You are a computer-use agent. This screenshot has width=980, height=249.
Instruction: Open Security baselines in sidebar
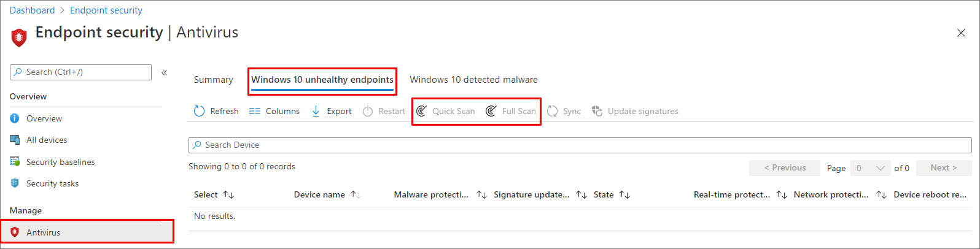click(x=60, y=162)
